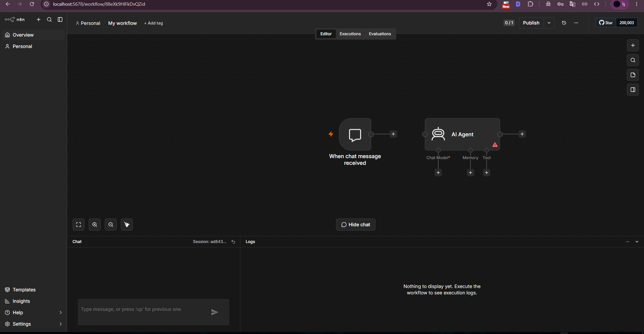This screenshot has width=644, height=334.
Task: Switch to the Editor tab
Action: click(x=326, y=34)
